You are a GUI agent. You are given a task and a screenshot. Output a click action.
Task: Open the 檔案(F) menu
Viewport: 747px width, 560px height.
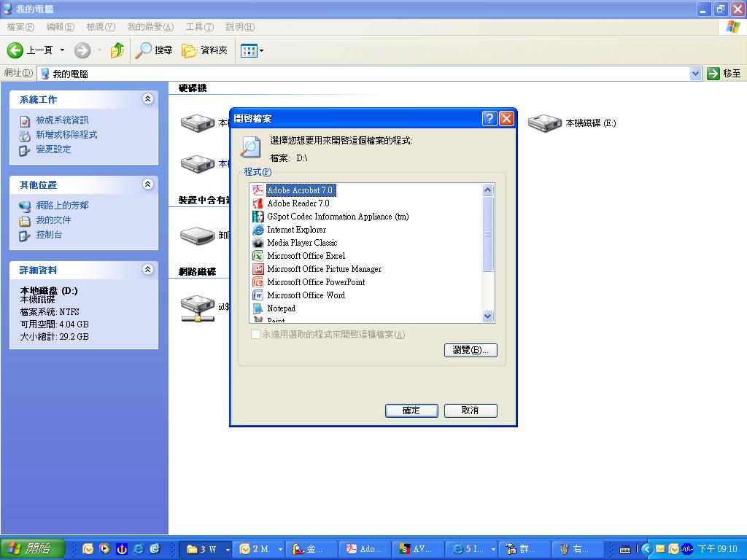tap(20, 27)
